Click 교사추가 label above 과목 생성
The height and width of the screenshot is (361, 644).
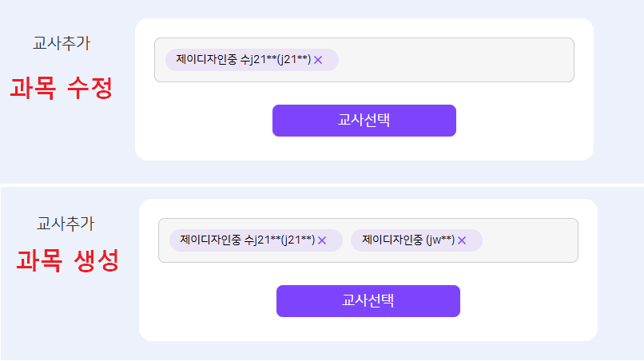(x=66, y=224)
